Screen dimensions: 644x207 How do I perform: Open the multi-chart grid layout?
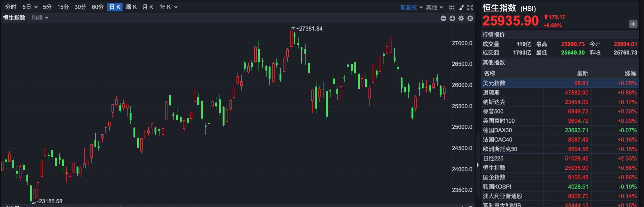click(452, 7)
